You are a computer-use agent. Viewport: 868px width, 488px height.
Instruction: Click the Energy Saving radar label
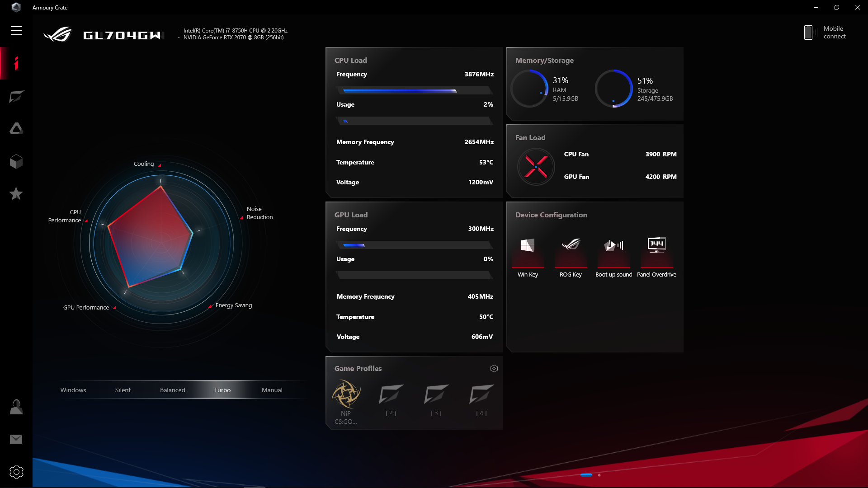click(x=234, y=305)
